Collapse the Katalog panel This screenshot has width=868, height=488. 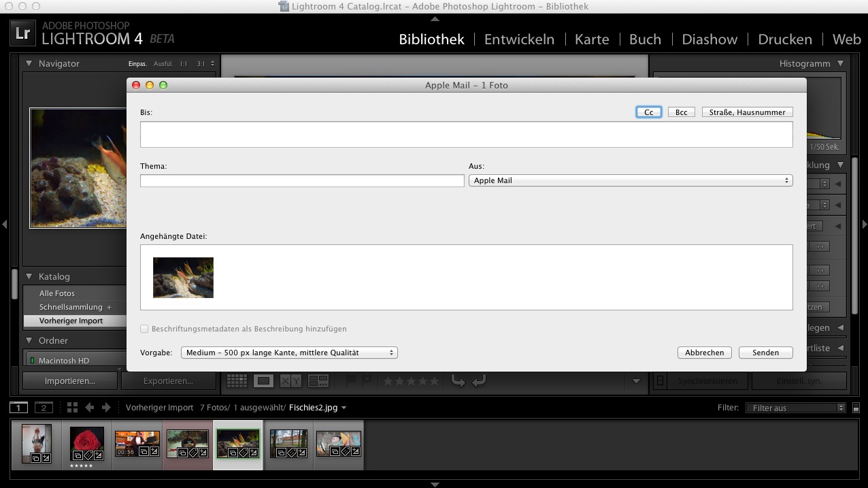[x=29, y=276]
